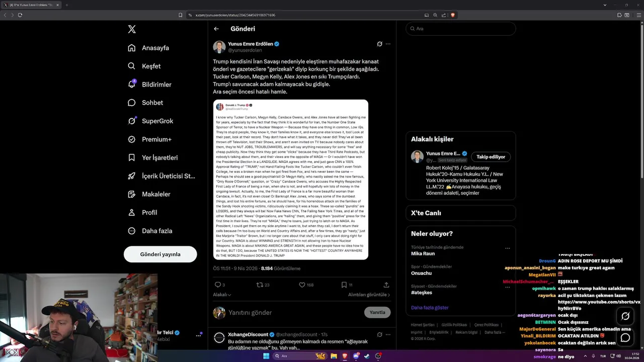Go back with the Gönderi arrow

216,29
